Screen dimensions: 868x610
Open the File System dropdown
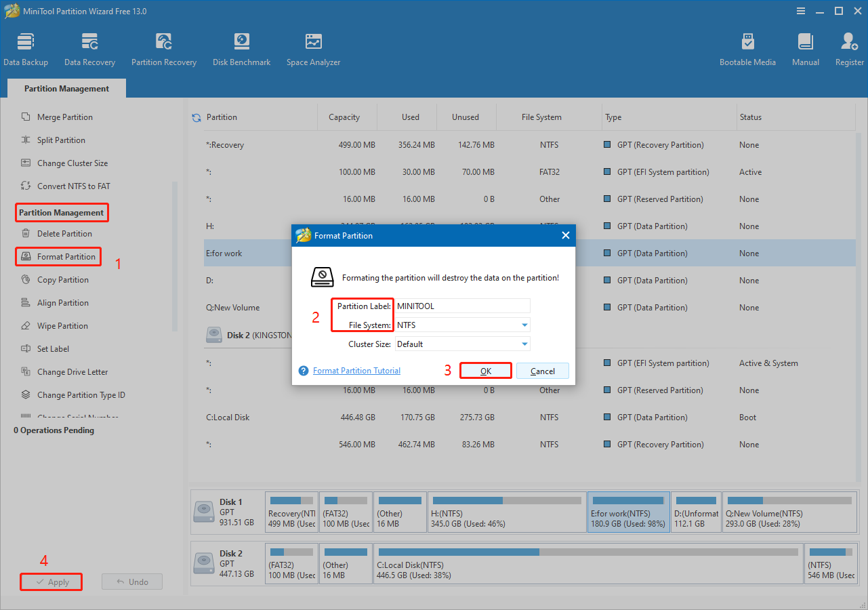462,325
